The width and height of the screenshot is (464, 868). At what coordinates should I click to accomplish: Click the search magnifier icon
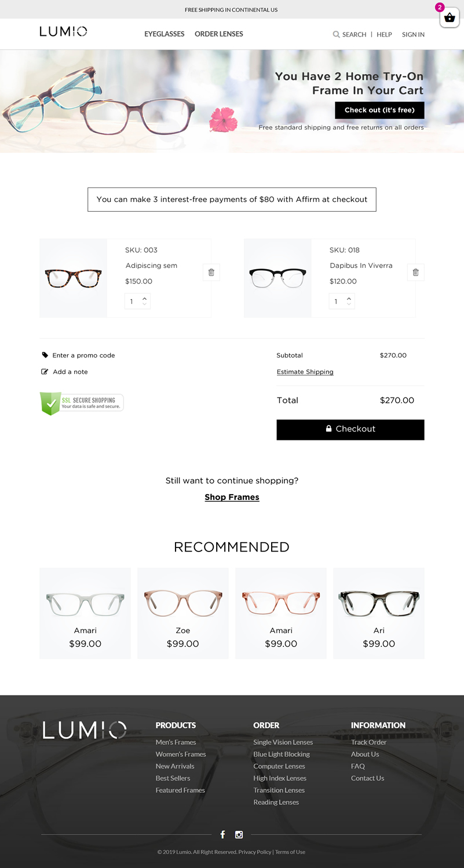(x=336, y=35)
